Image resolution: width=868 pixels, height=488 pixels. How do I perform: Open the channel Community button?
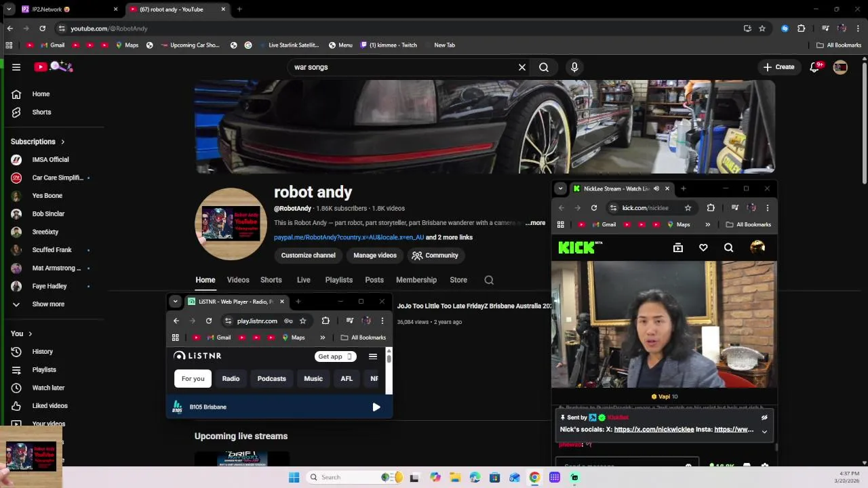coord(435,256)
